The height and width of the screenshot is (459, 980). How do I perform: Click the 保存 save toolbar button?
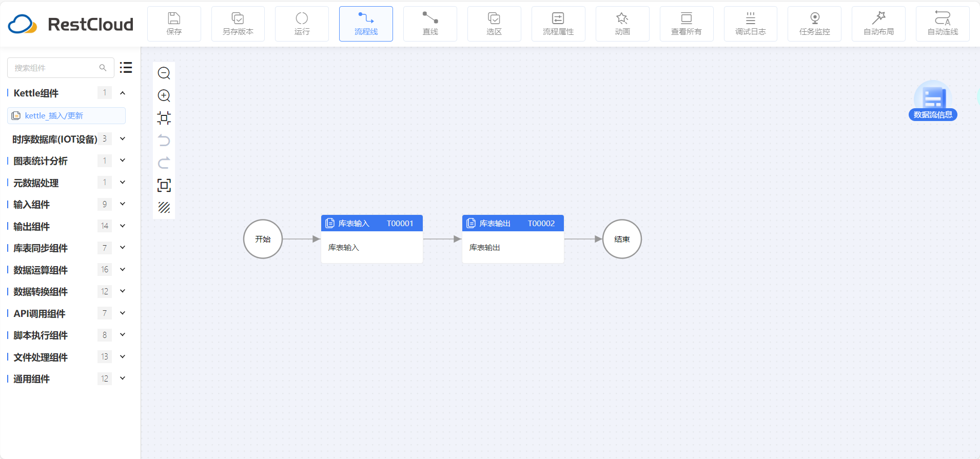(x=174, y=24)
